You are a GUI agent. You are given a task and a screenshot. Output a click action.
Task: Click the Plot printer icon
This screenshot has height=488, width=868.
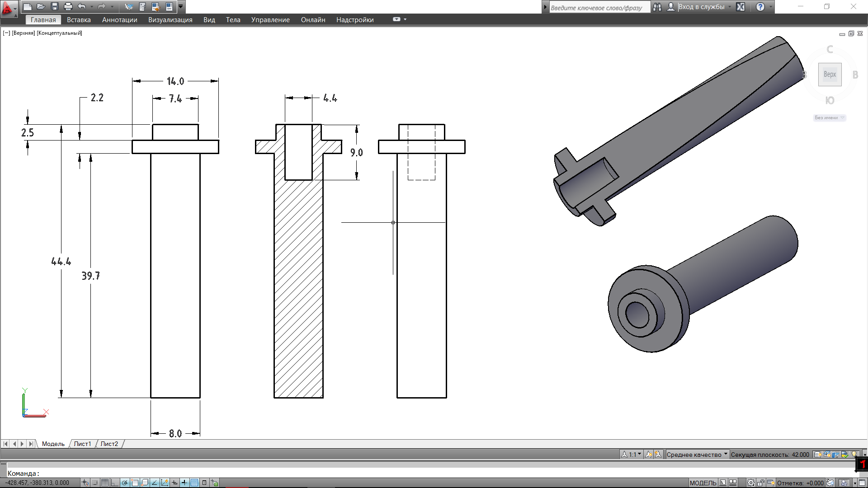(68, 6)
